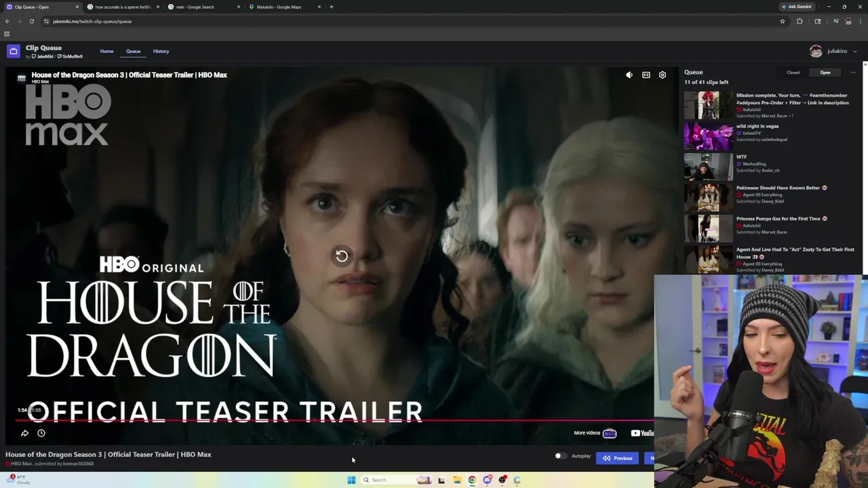Click the More videos thumbnail in the player

tap(610, 433)
